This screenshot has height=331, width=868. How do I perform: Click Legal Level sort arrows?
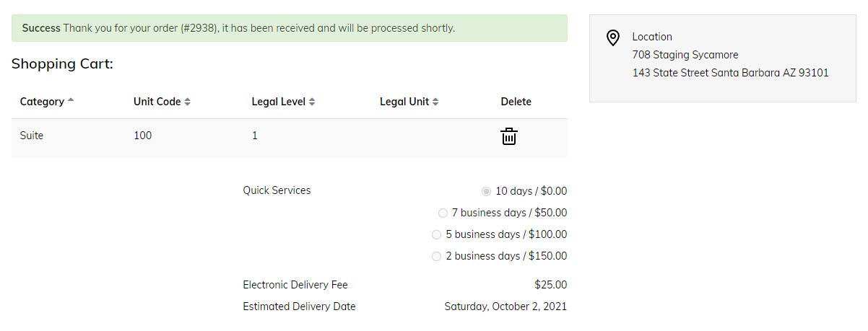point(312,102)
